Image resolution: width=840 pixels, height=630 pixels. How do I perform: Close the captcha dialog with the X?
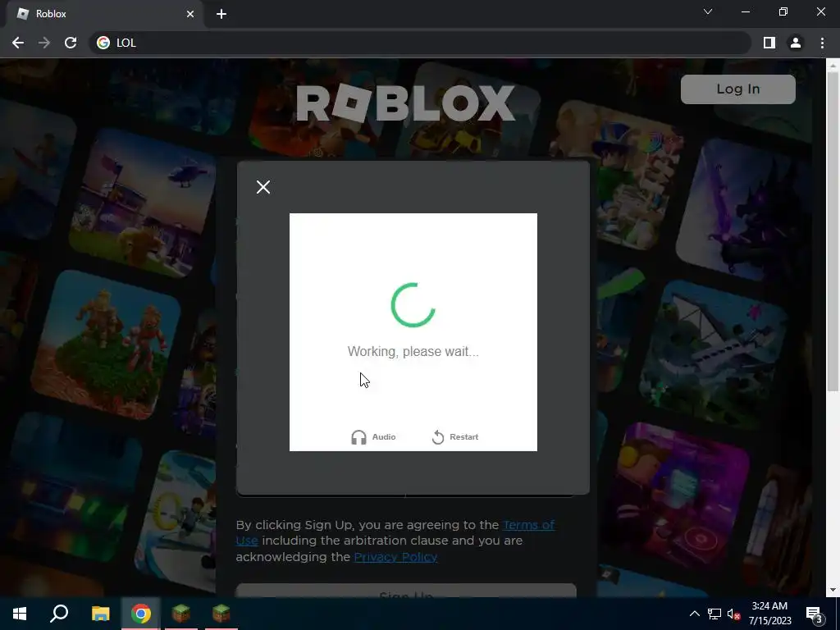(263, 187)
